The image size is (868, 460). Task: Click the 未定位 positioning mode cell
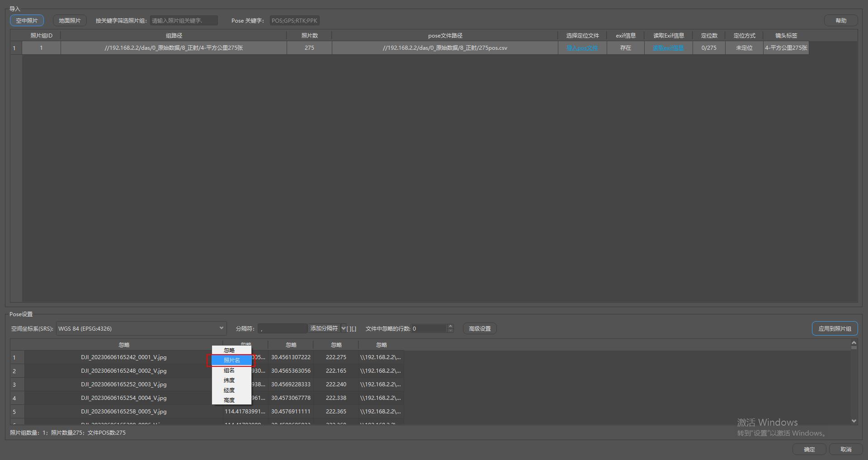click(x=744, y=48)
